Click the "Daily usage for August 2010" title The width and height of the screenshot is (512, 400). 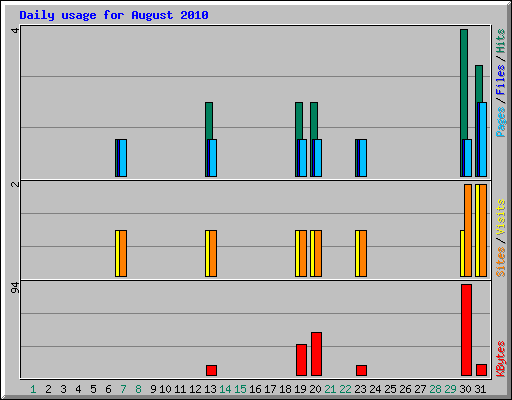pyautogui.click(x=114, y=15)
